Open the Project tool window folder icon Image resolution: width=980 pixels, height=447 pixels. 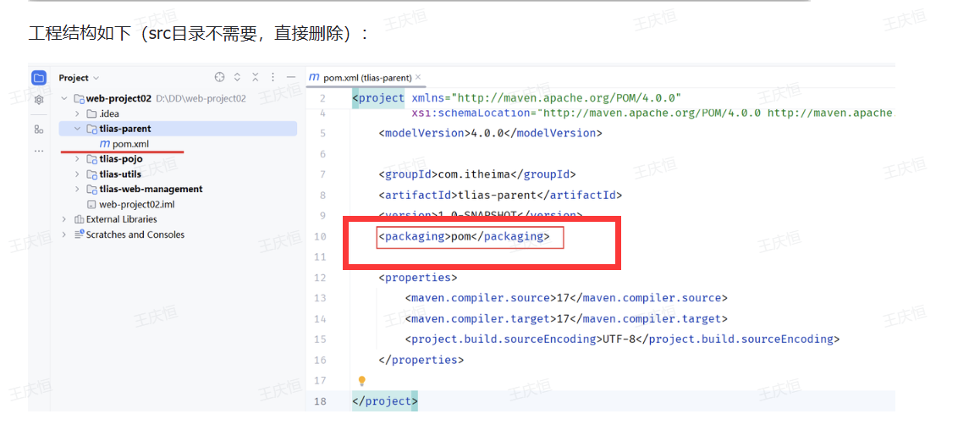(39, 78)
